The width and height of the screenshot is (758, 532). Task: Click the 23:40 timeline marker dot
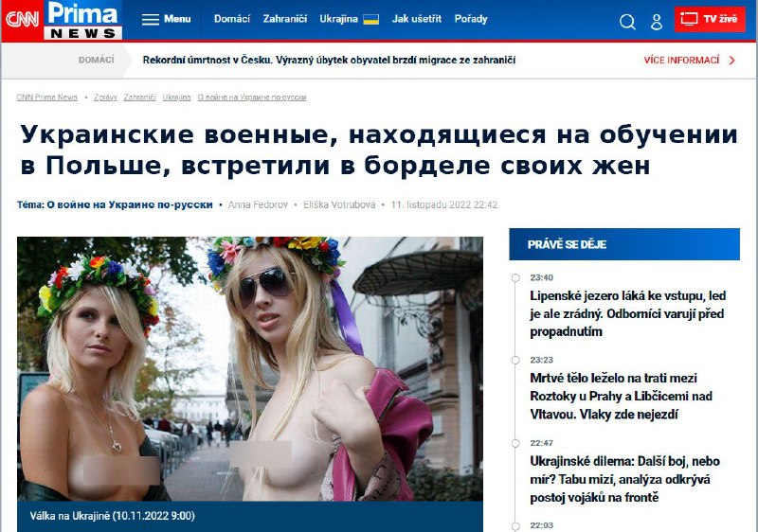(x=515, y=277)
